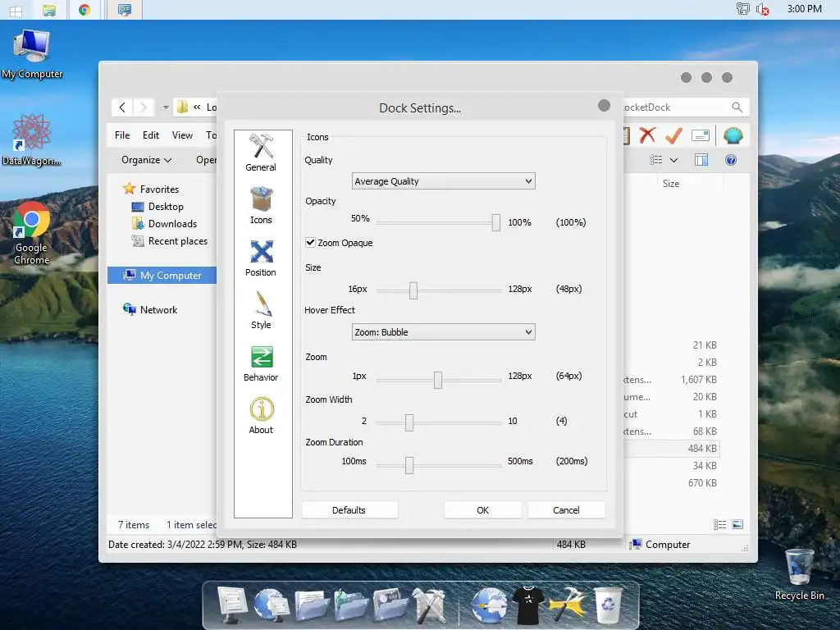Viewport: 840px width, 630px height.
Task: Open the View menu in Explorer
Action: 182,135
